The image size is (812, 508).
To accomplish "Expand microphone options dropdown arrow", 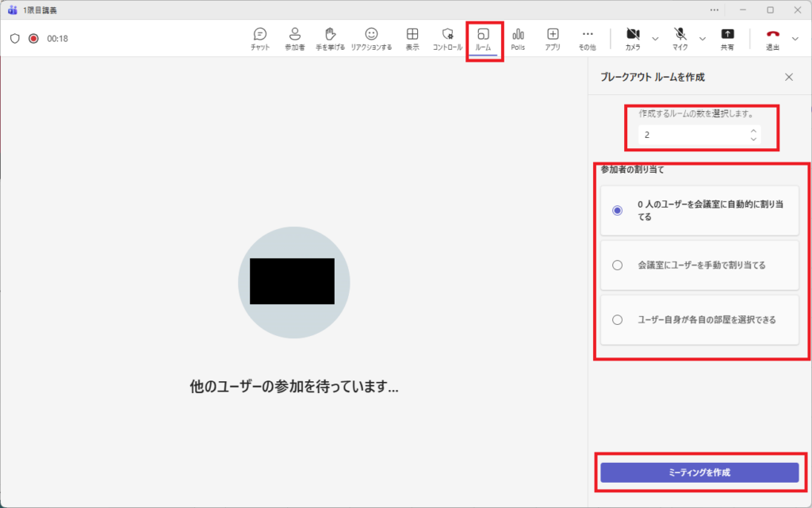I will (x=702, y=38).
